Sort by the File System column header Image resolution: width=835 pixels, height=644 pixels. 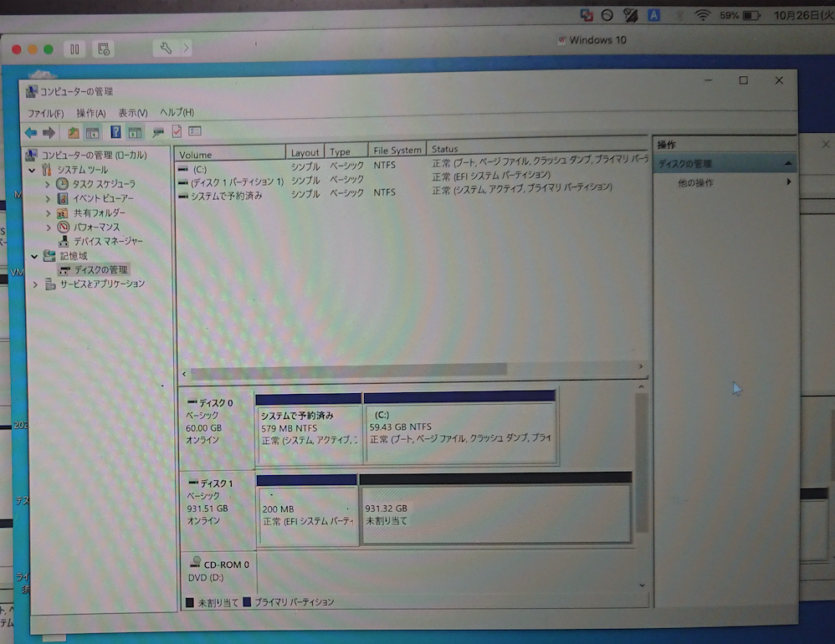click(397, 150)
